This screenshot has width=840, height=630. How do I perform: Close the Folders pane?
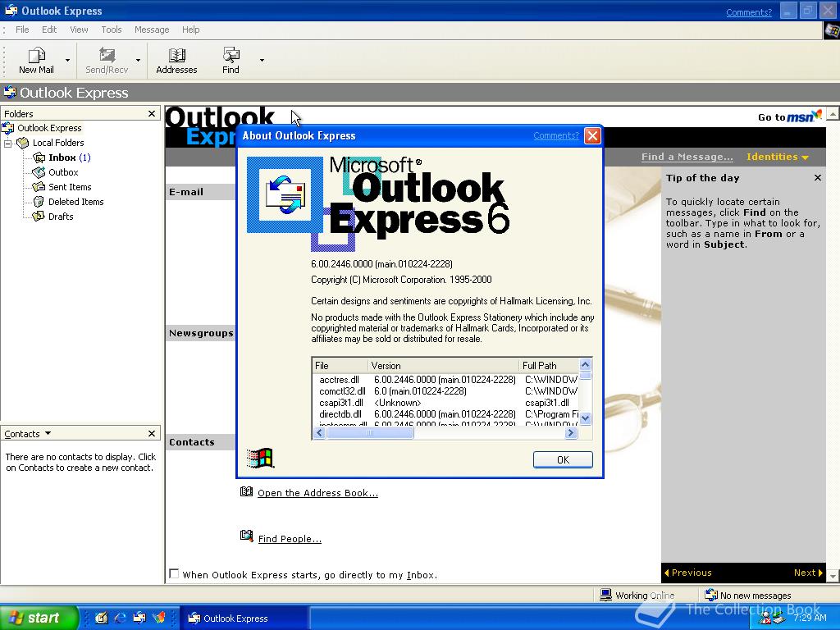[152, 113]
